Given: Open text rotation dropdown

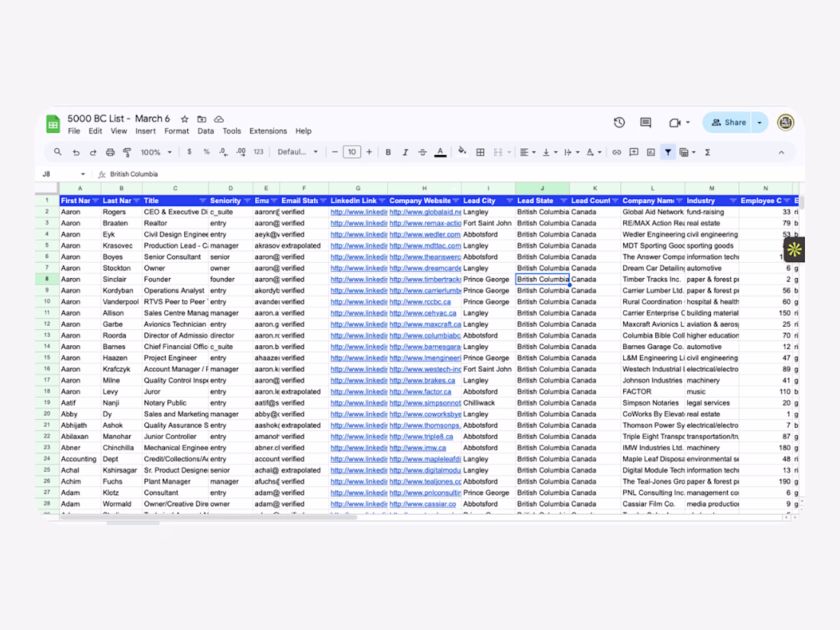Looking at the screenshot, I should 593,152.
